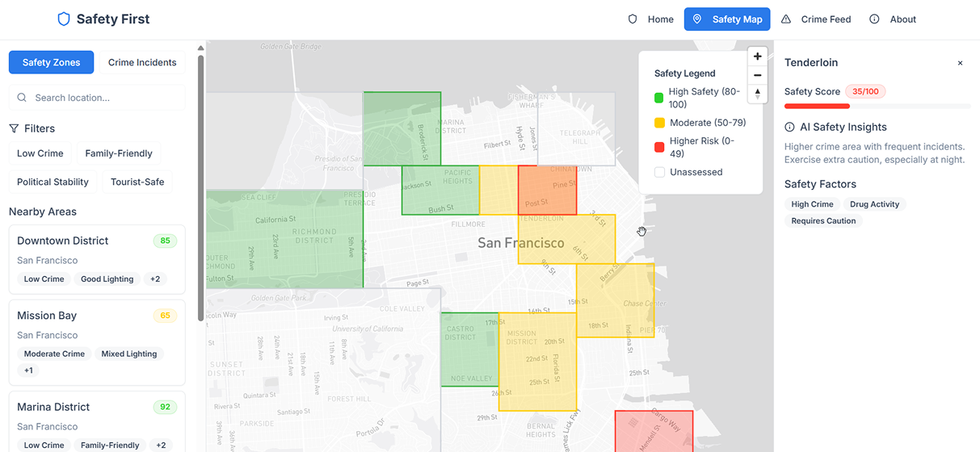The width and height of the screenshot is (980, 452).
Task: Open the Mission Bay card
Action: point(97,344)
